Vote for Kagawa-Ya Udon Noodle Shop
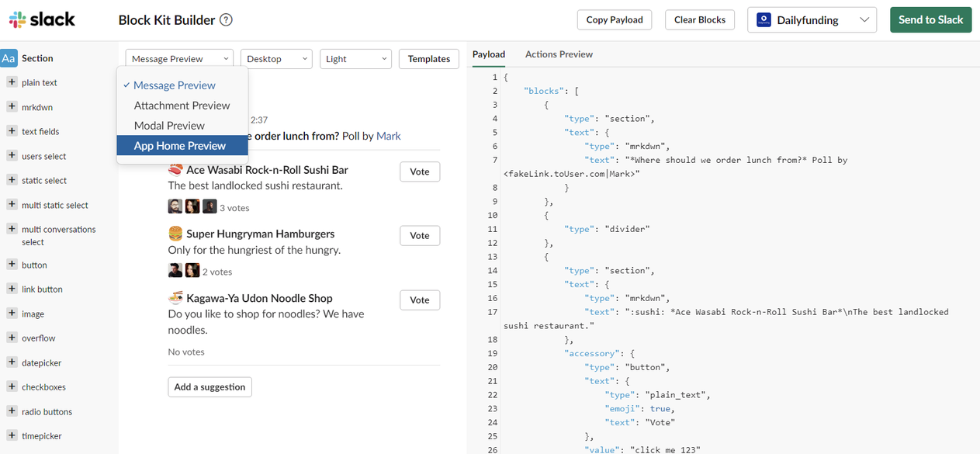 click(x=420, y=300)
